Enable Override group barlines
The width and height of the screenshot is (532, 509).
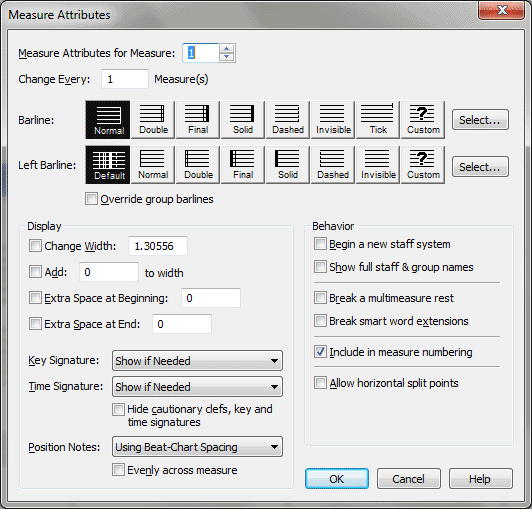91,199
